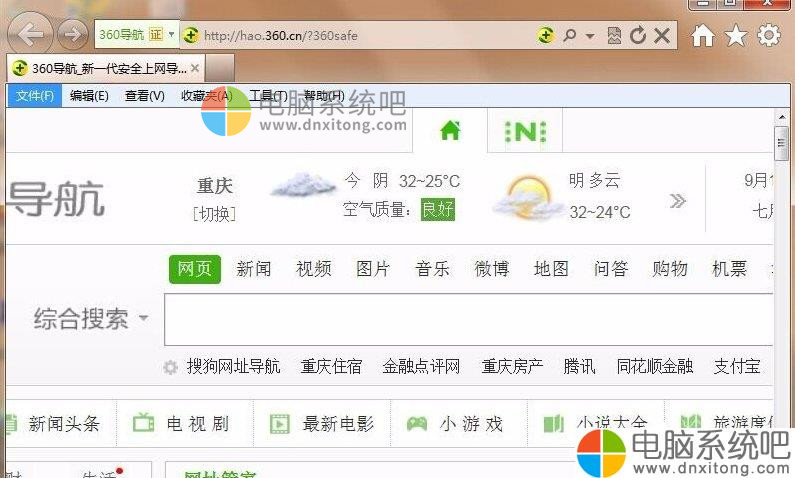Open the 重庆住宿 link
The width and height of the screenshot is (795, 478).
[331, 366]
